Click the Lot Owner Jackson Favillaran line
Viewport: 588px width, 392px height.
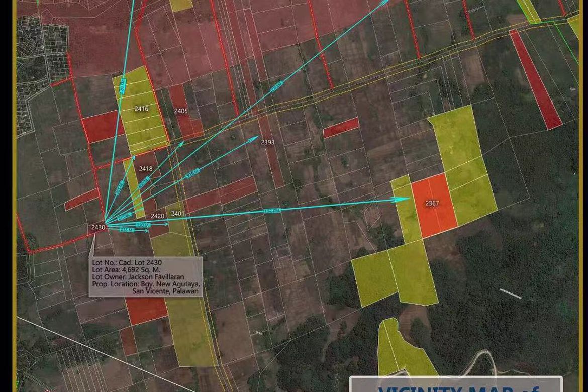(x=138, y=277)
